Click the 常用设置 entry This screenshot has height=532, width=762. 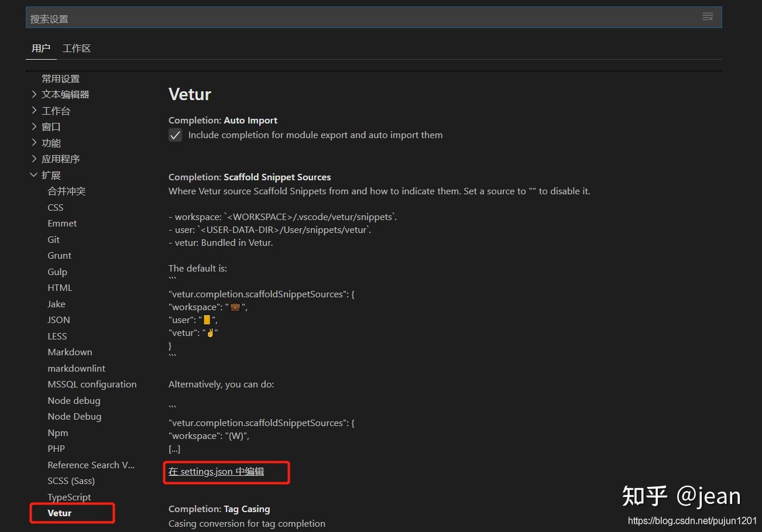(x=60, y=78)
